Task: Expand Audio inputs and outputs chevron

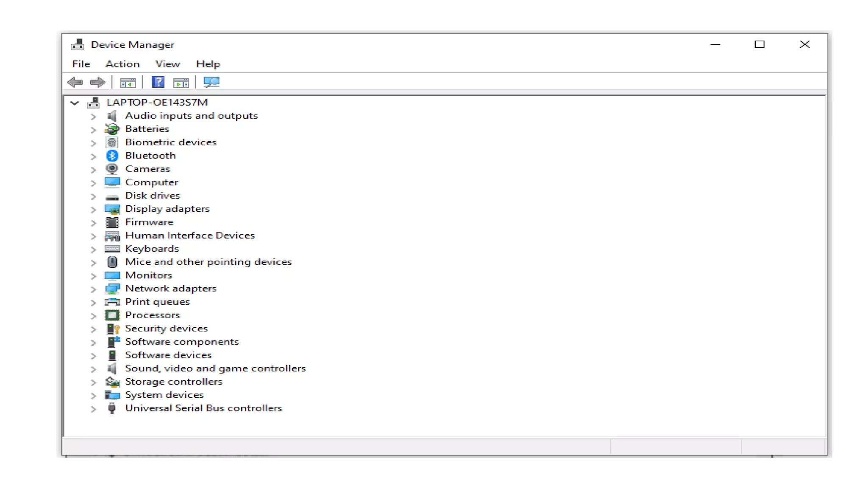Action: [93, 116]
